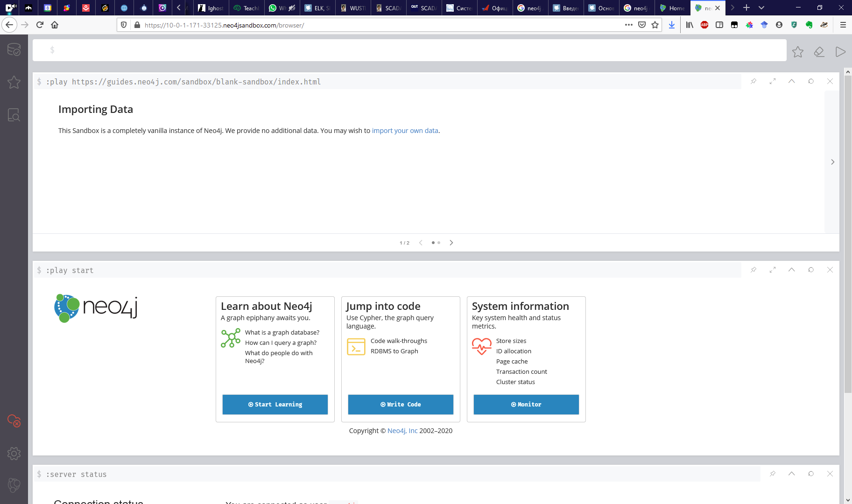Open the Favorites sidebar star icon
Image resolution: width=852 pixels, height=504 pixels.
pyautogui.click(x=14, y=82)
